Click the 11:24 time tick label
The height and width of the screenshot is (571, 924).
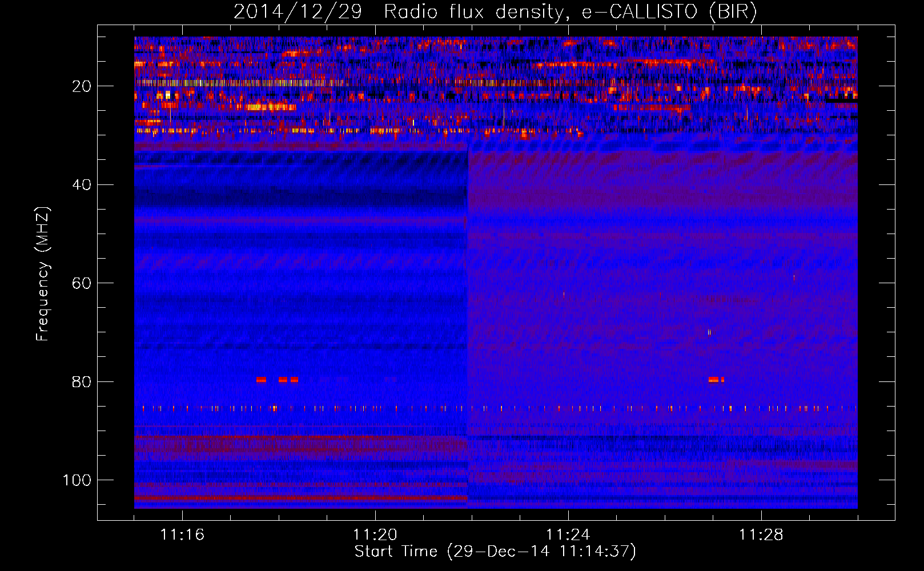[x=568, y=535]
